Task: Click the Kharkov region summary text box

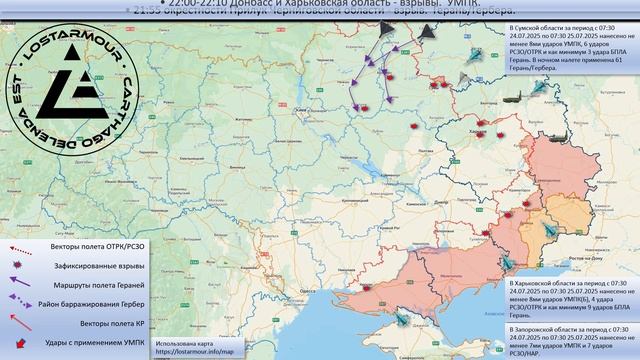Action: point(572,299)
